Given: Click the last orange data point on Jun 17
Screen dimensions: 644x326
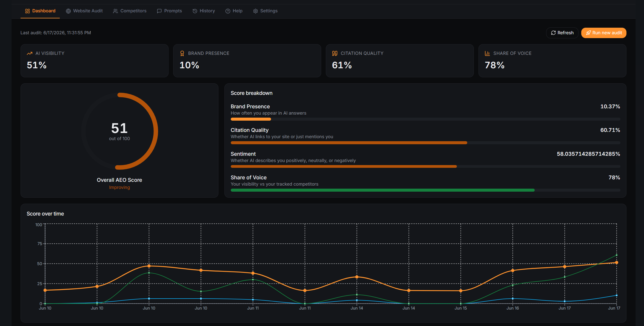Looking at the screenshot, I should coord(617,263).
